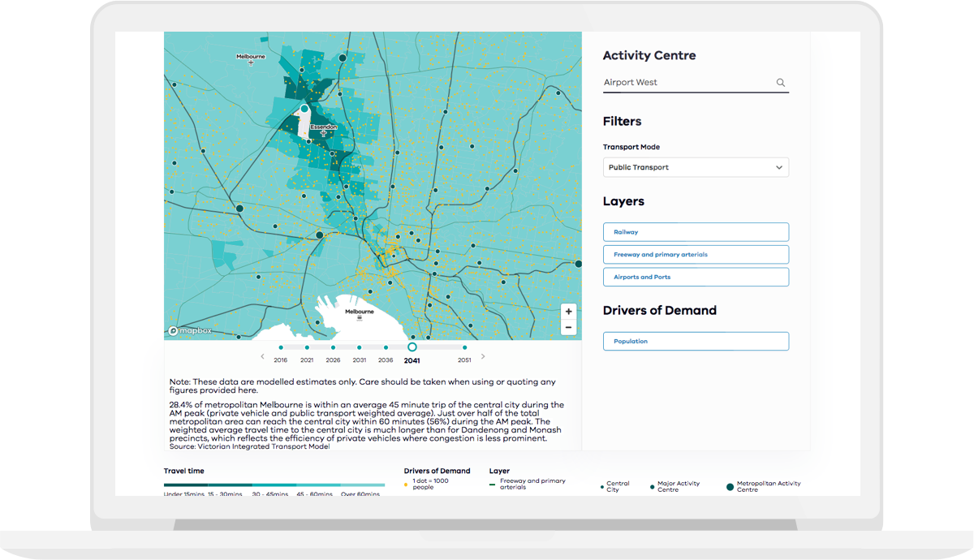This screenshot has height=560, width=974.
Task: Go to next timeline year arrow
Action: tap(483, 356)
